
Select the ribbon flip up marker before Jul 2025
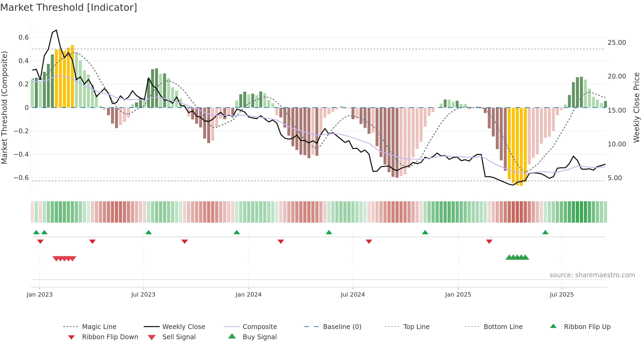(545, 232)
